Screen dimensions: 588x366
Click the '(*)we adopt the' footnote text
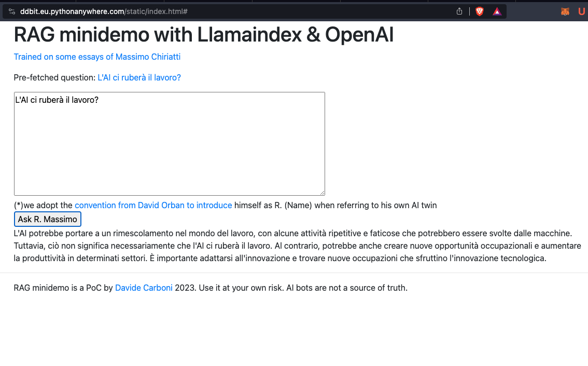[43, 206]
